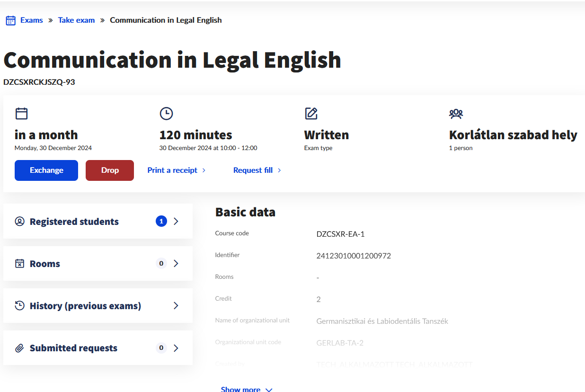Click the user icon next to Registered students
This screenshot has width=585, height=392.
pos(19,222)
